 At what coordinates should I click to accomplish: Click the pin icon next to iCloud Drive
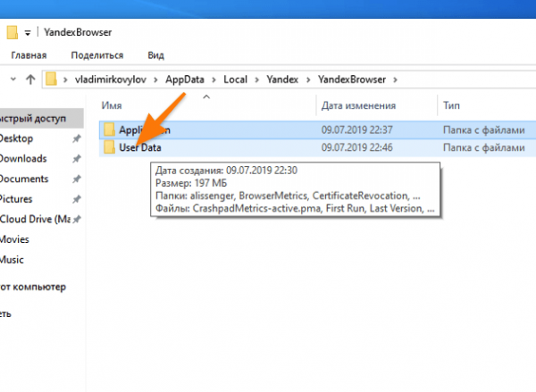[77, 220]
